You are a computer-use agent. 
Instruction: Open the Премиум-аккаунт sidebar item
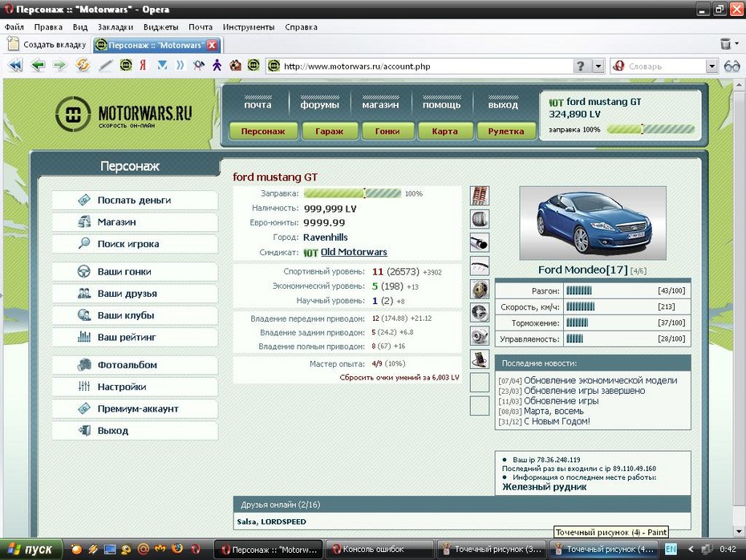135,408
